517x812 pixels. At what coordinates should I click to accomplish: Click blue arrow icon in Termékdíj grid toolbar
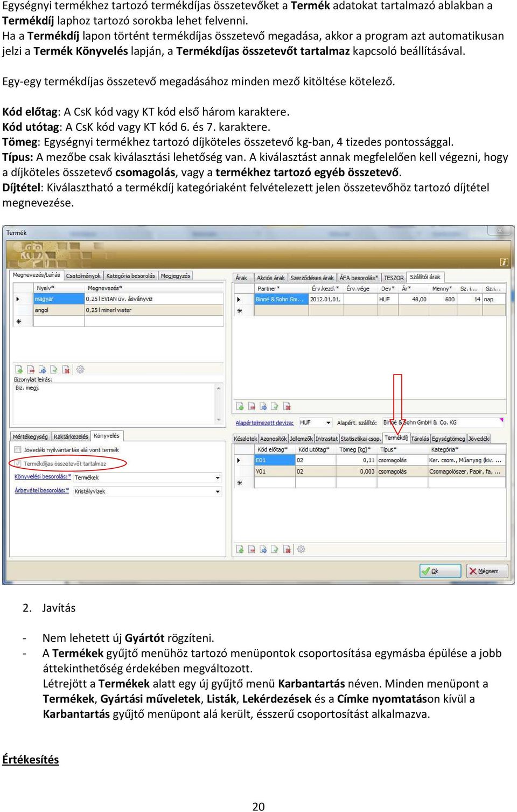(263, 549)
